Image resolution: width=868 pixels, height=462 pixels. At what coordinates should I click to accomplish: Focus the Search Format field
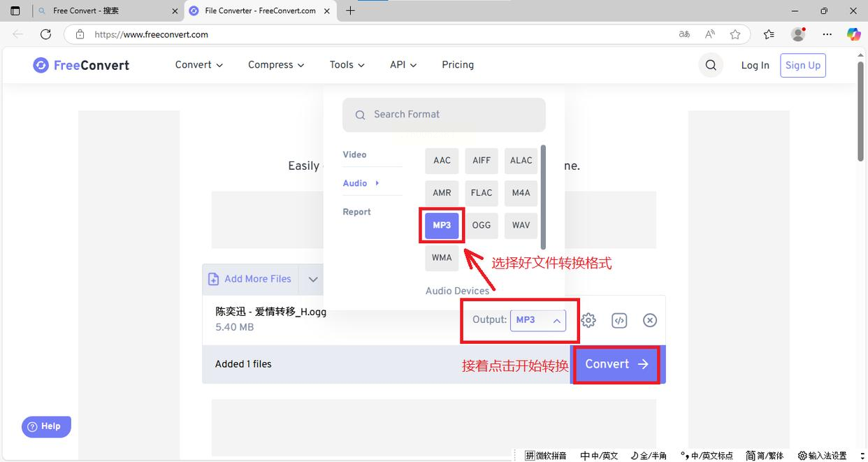click(444, 115)
